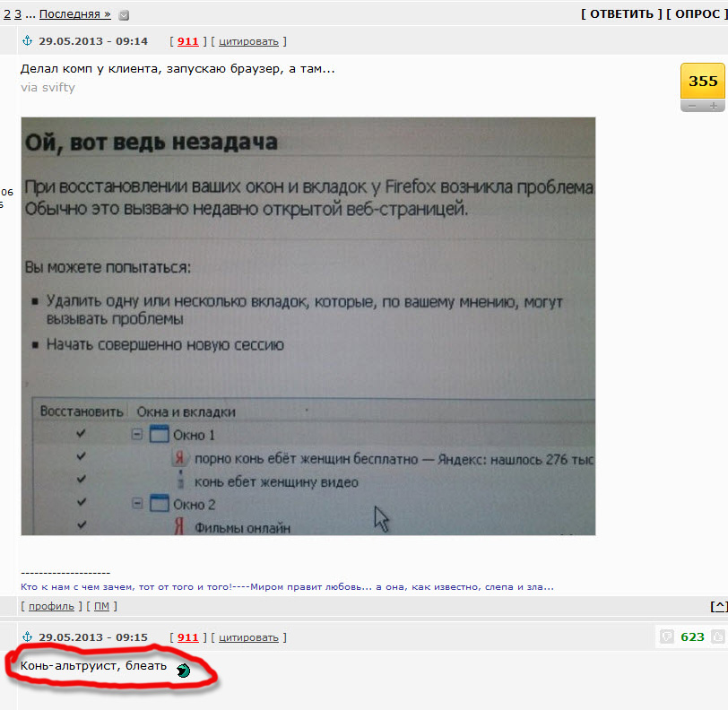Jump to the last page via Последняя »
728x710 pixels.
pos(75,14)
